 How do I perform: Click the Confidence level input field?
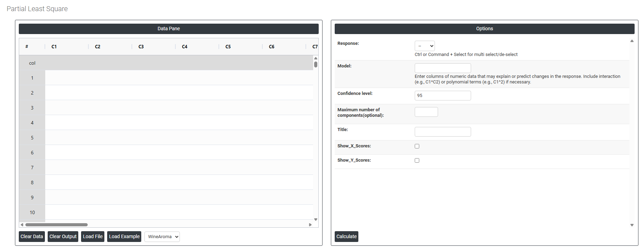pyautogui.click(x=443, y=96)
